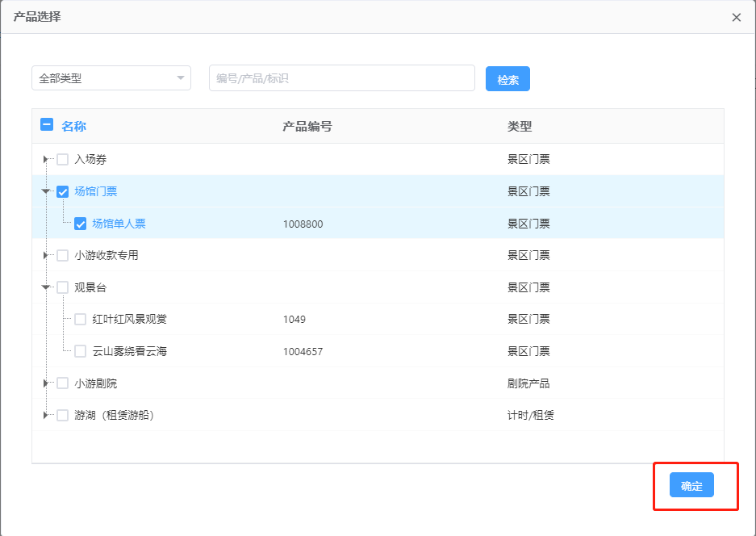The image size is (756, 536).
Task: Click the 编号/产品/标识 search field
Action: coord(341,78)
